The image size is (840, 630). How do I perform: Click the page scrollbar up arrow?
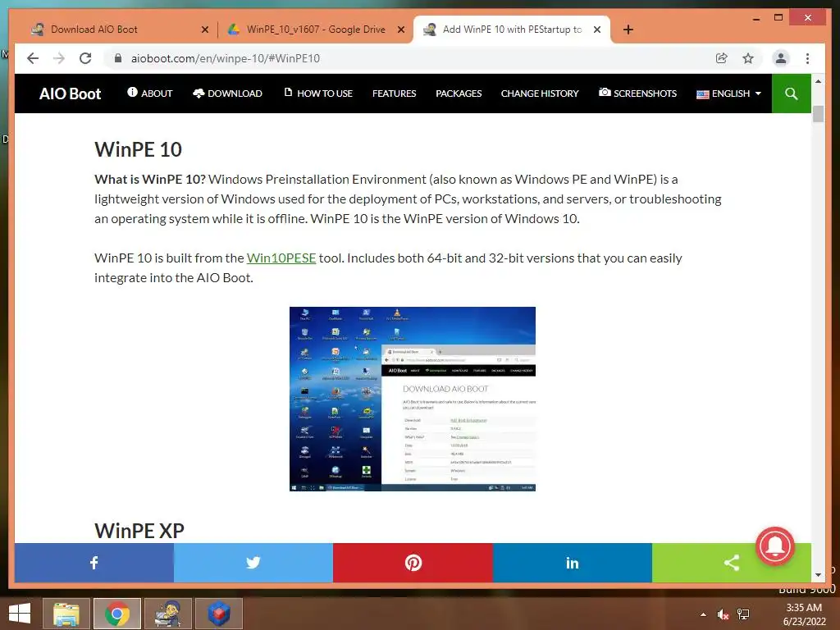(818, 81)
